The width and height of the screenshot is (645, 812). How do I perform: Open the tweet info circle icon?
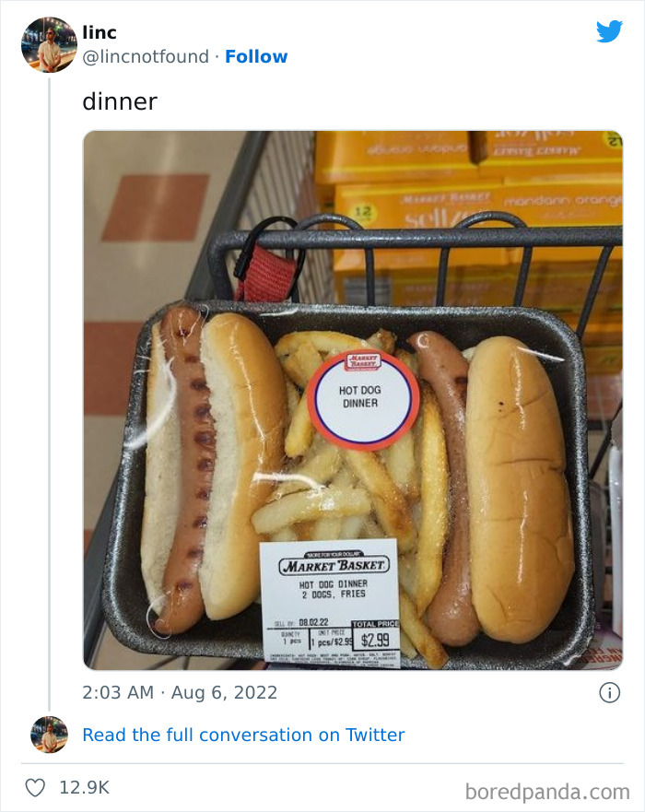(609, 692)
